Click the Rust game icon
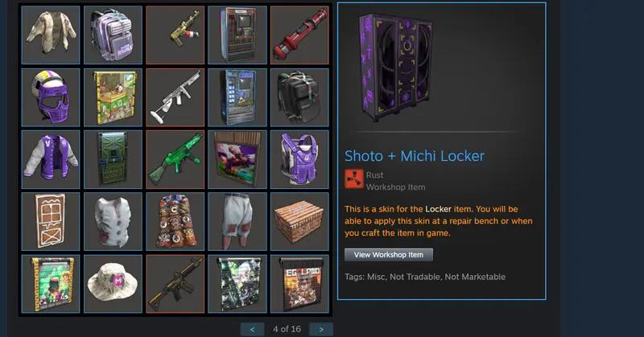The width and height of the screenshot is (644, 337). (354, 179)
